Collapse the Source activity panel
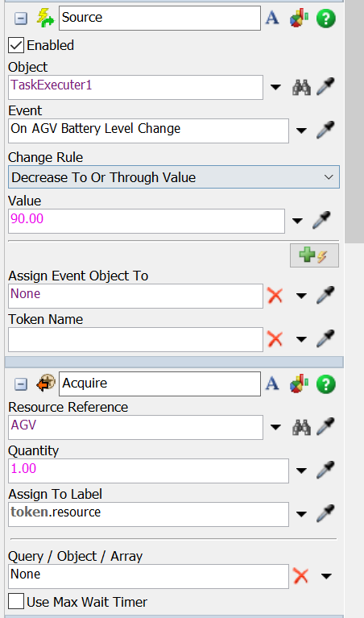Viewport: 364px width, 618px height. click(21, 19)
